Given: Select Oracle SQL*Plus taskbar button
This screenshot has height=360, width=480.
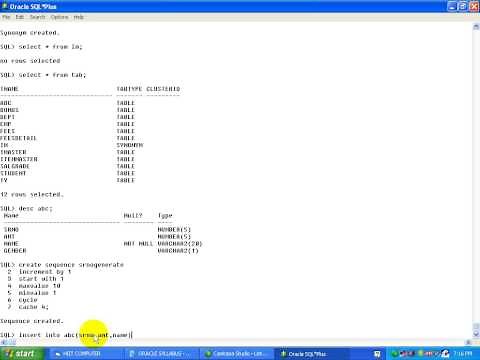Looking at the screenshot, I should tap(312, 354).
